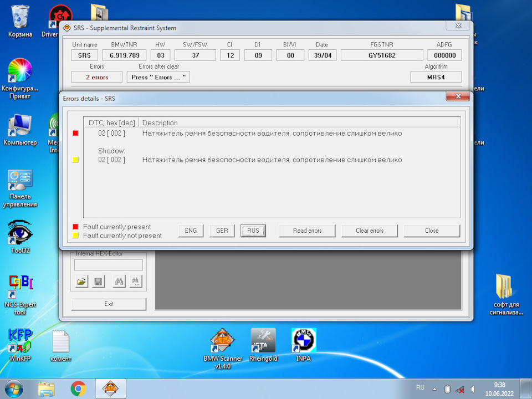Select RUS language button

pos(253,231)
